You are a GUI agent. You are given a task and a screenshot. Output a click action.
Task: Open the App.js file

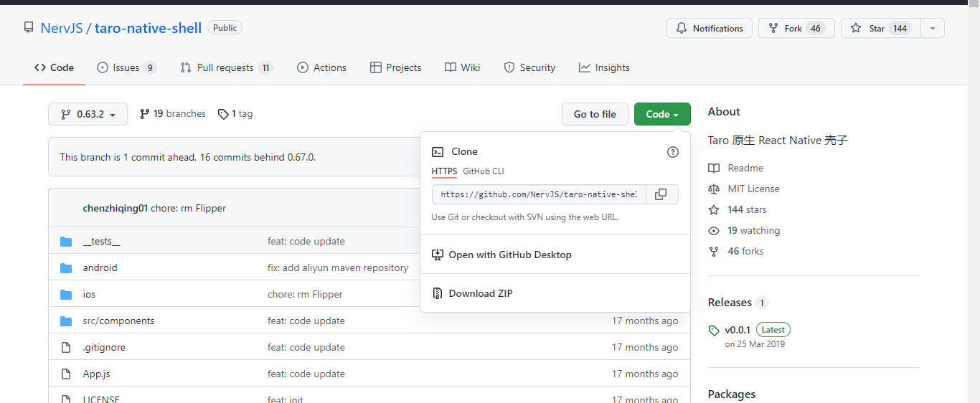pos(96,374)
